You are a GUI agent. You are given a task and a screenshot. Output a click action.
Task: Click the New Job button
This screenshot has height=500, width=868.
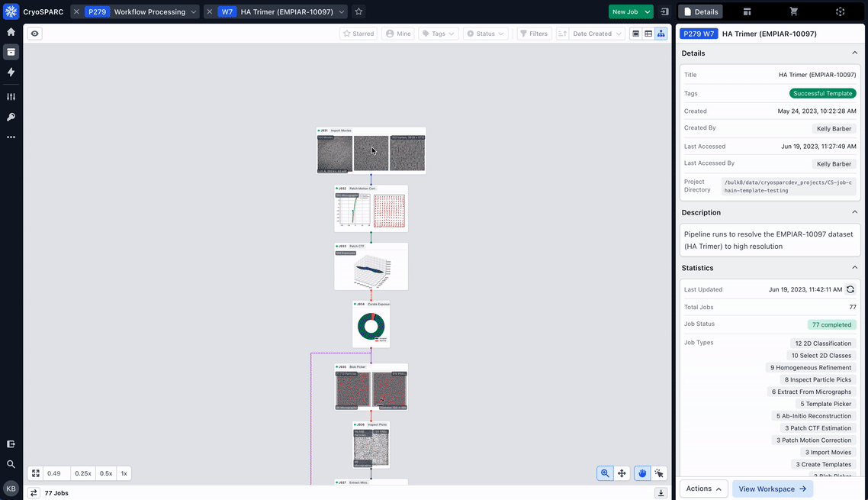pos(625,11)
